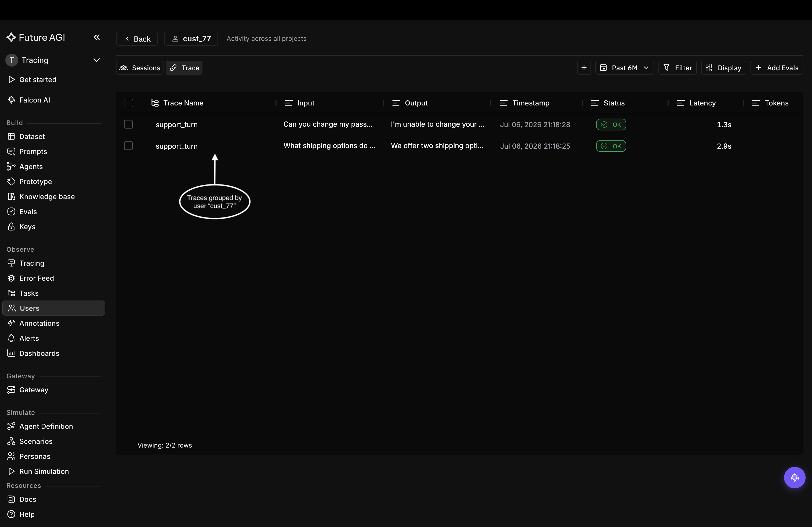The width and height of the screenshot is (812, 527).
Task: Click the Output column header
Action: [416, 103]
